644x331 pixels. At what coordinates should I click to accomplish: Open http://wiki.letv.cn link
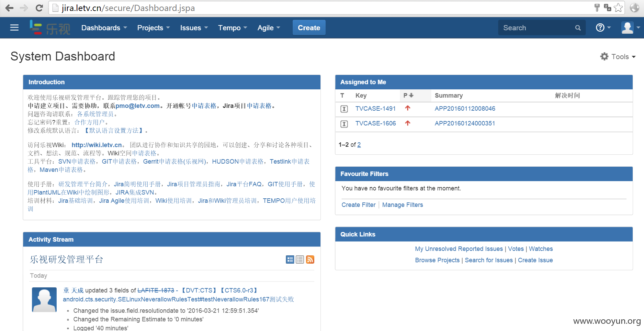click(97, 145)
